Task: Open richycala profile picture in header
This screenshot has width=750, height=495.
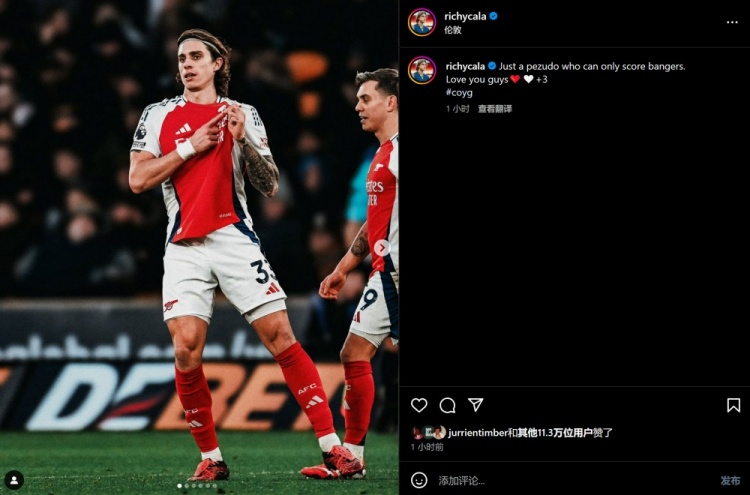Action: tap(422, 22)
